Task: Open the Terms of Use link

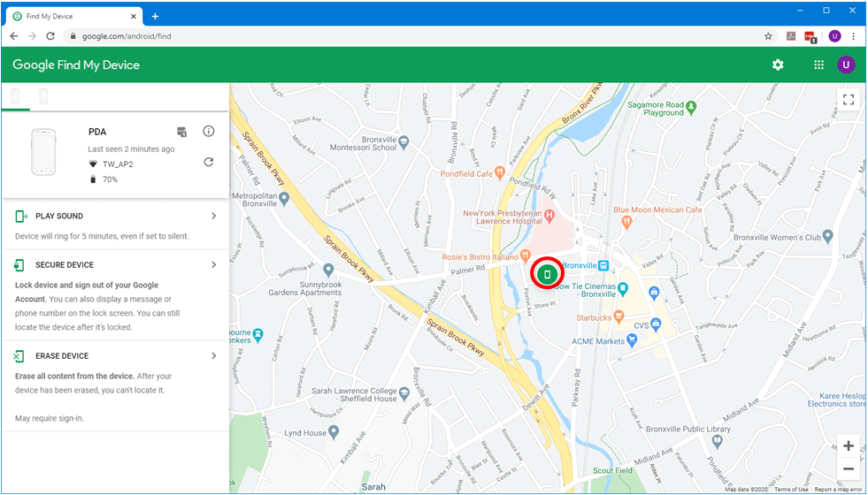Action: (x=791, y=490)
